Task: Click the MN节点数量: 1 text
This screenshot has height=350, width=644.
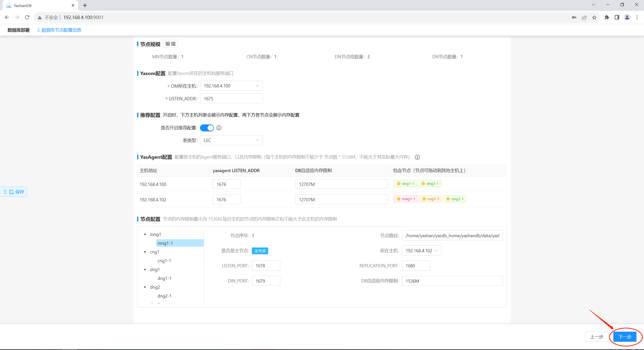Action: 168,57
